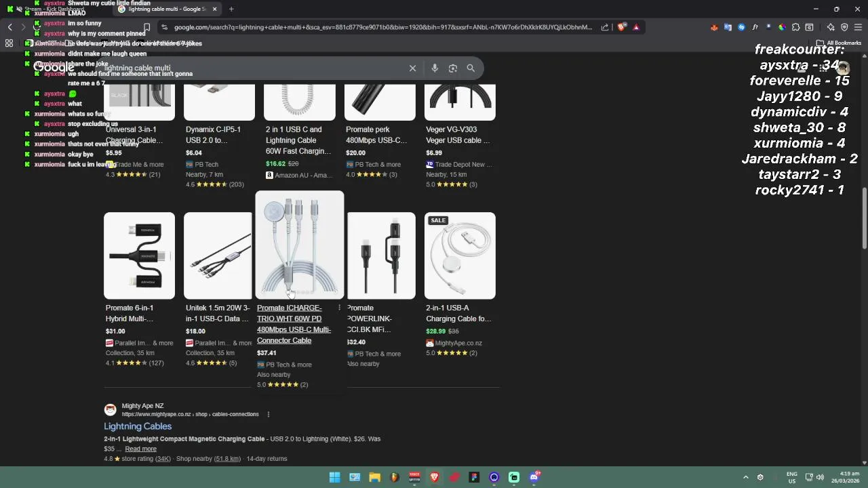Open Figma from the taskbar

[474, 477]
